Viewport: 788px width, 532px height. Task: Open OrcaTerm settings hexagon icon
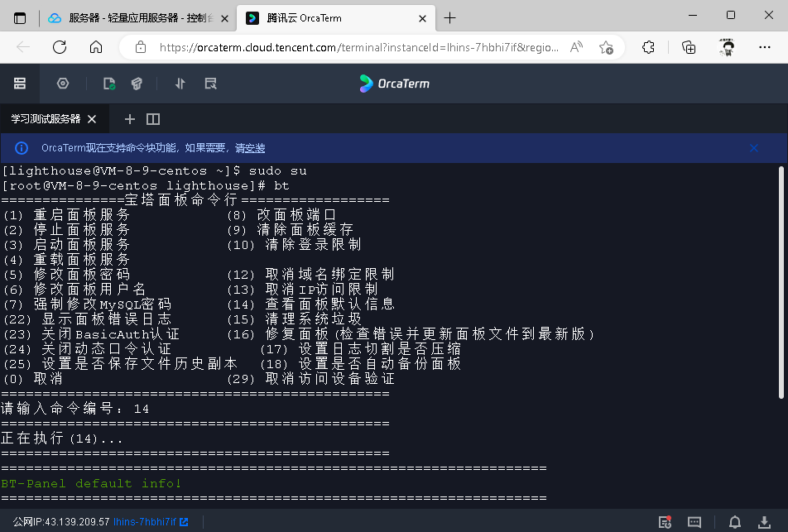pos(63,84)
